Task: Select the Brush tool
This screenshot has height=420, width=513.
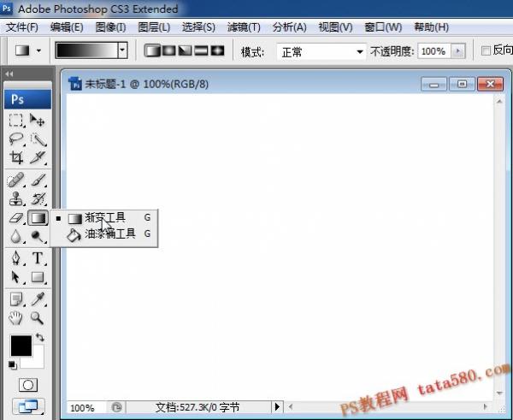Action: [x=38, y=180]
